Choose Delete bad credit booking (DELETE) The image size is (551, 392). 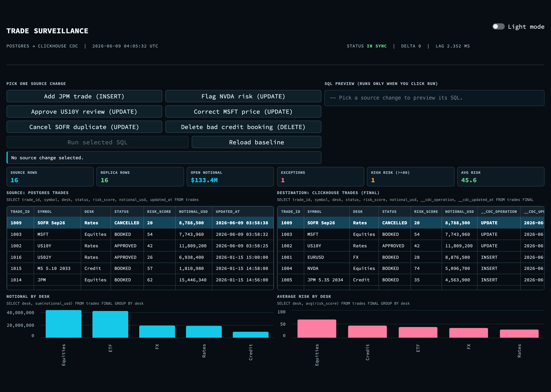pos(243,127)
